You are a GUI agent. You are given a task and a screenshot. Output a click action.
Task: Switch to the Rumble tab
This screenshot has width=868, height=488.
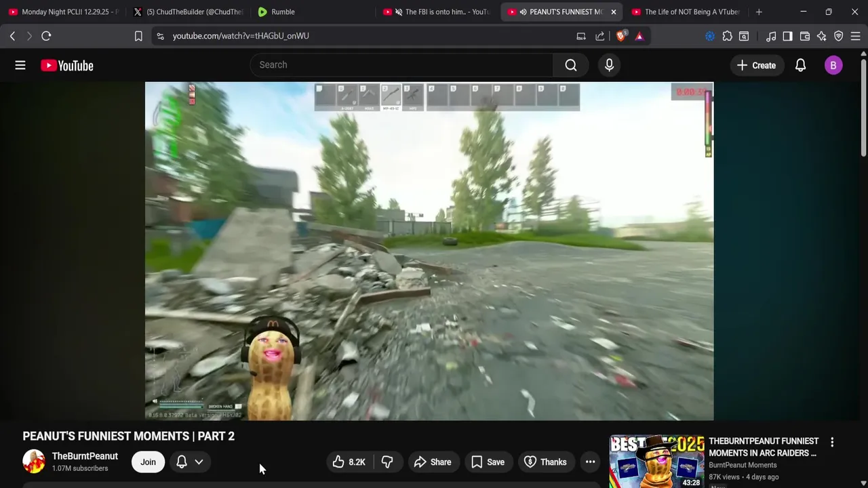click(313, 12)
